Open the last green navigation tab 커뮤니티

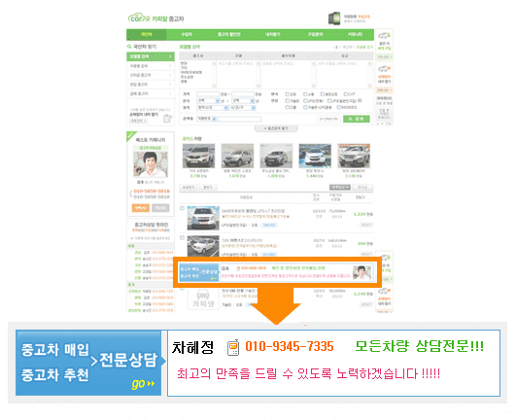click(355, 34)
